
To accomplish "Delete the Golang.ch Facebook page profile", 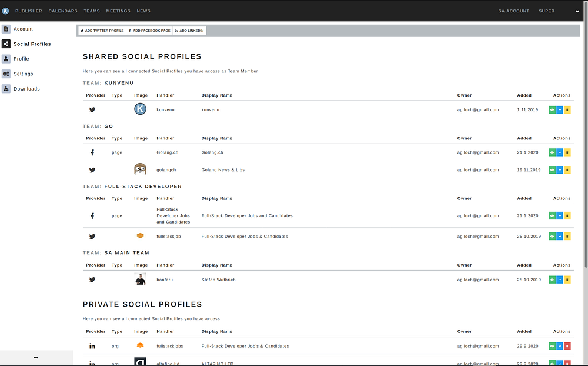I will [567, 152].
